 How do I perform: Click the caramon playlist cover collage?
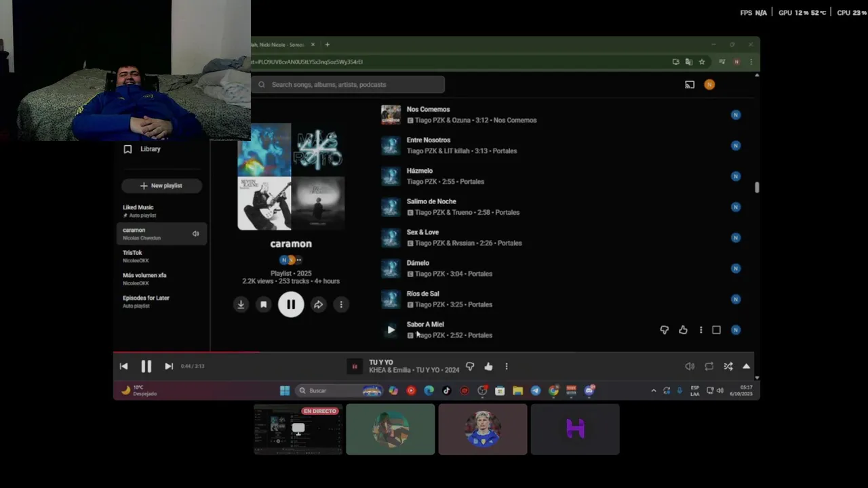click(x=291, y=177)
